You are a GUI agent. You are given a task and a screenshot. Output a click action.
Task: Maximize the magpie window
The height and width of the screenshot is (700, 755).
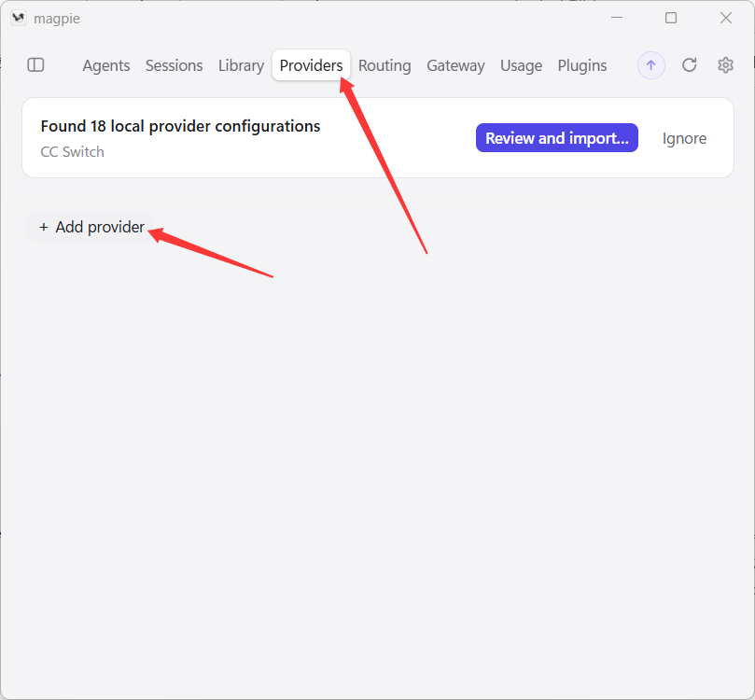[671, 18]
